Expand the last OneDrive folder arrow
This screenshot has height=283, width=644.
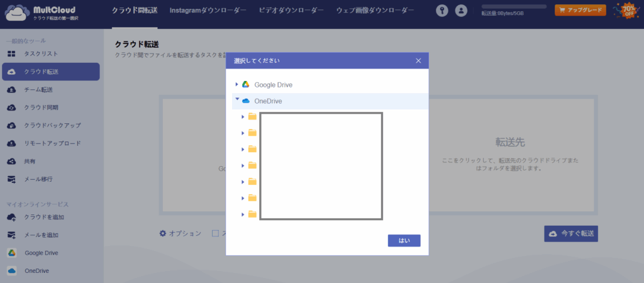tap(243, 214)
